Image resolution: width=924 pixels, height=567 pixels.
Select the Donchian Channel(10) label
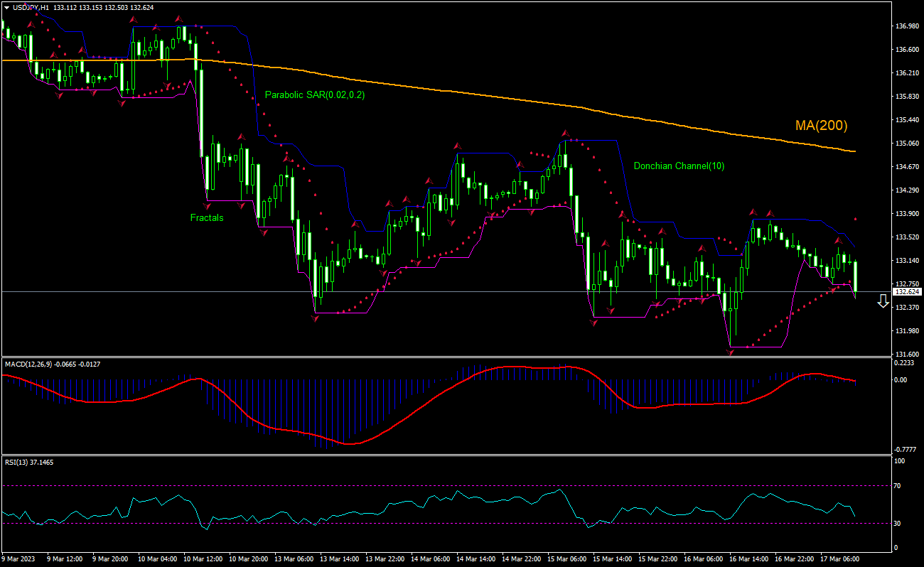pos(679,166)
